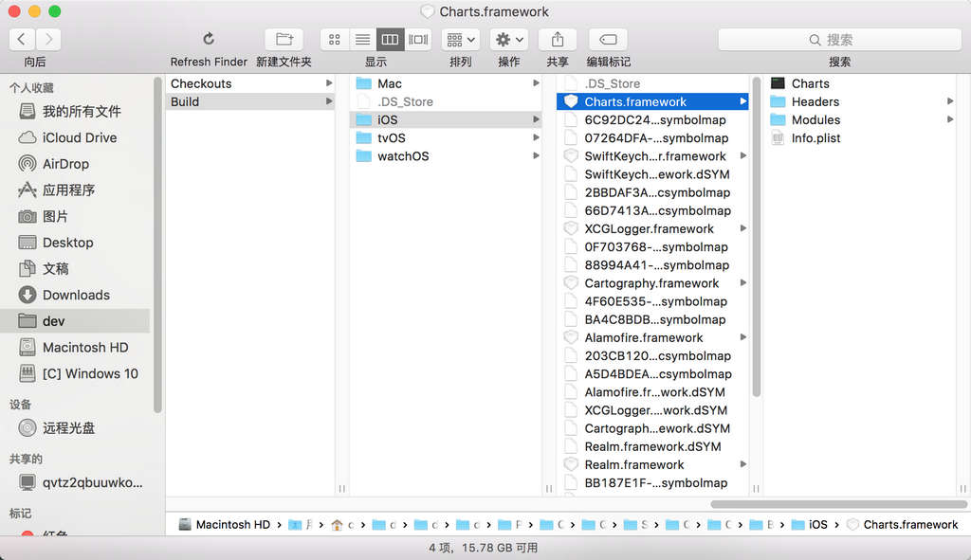
Task: Select Cartography.framework item
Action: pos(652,283)
